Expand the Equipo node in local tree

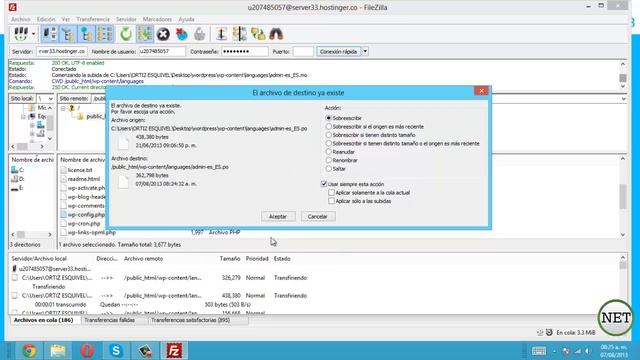(23, 117)
